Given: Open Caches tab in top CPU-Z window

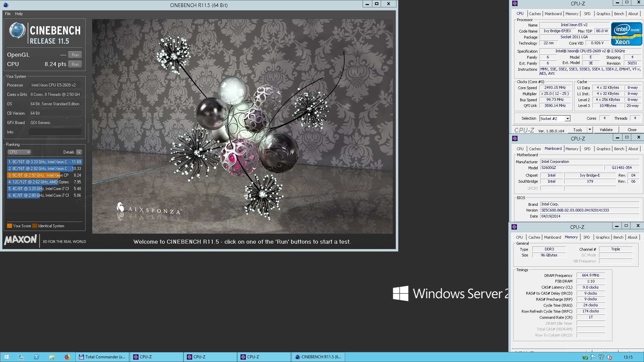Looking at the screenshot, I should point(535,14).
